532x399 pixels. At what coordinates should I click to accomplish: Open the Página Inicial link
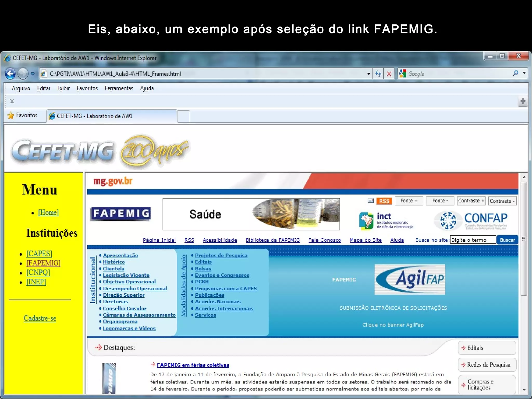[159, 240]
